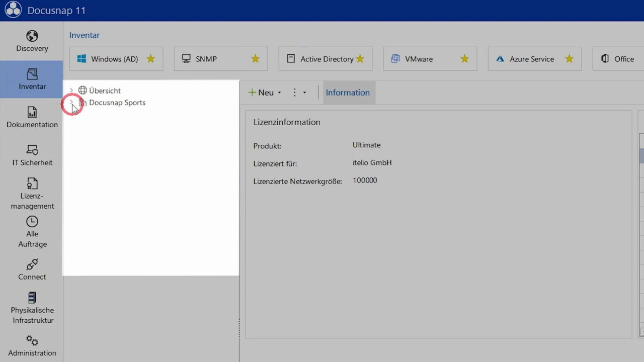Open Administration settings
Image resolution: width=644 pixels, height=362 pixels.
[x=32, y=346]
